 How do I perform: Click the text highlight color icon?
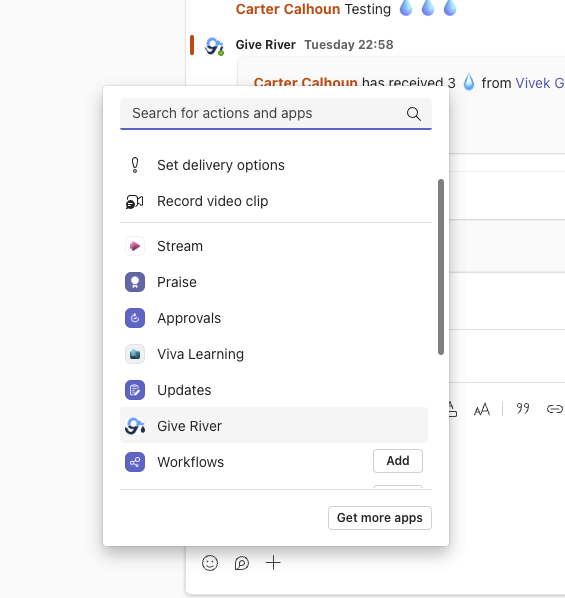coord(452,409)
